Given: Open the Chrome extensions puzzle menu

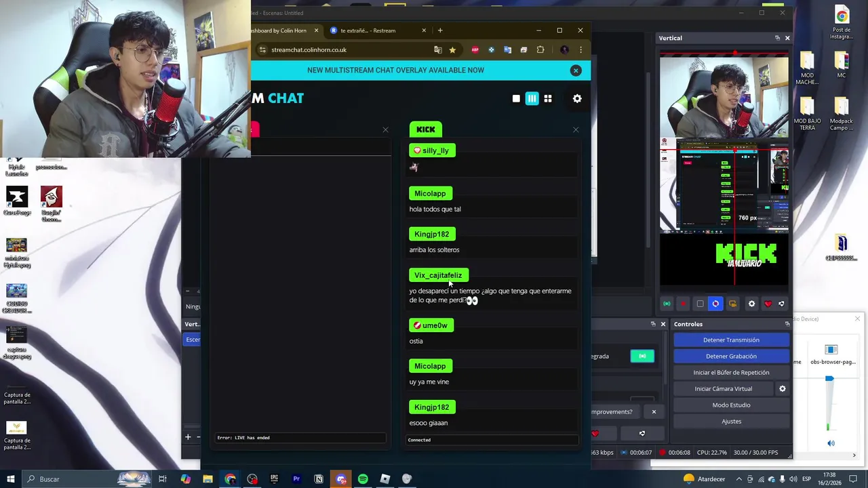Looking at the screenshot, I should pos(540,49).
